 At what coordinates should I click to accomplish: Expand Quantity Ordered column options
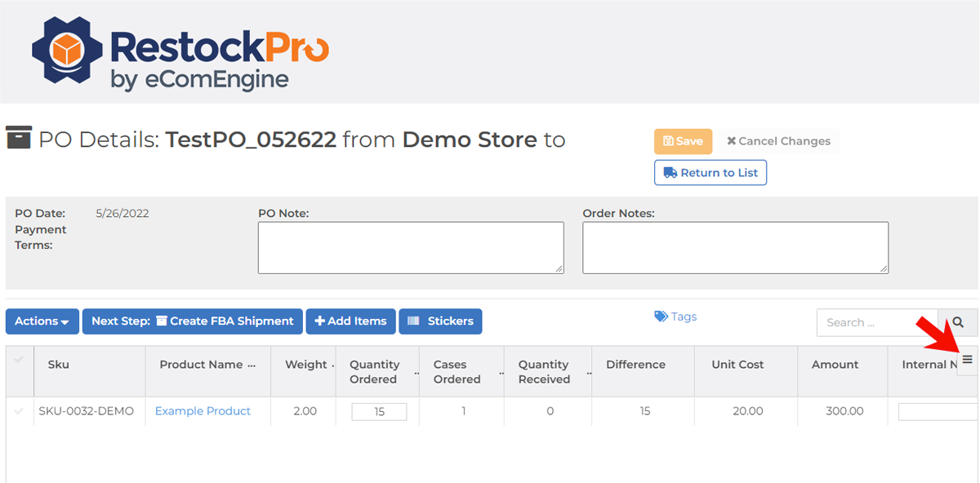pyautogui.click(x=416, y=373)
